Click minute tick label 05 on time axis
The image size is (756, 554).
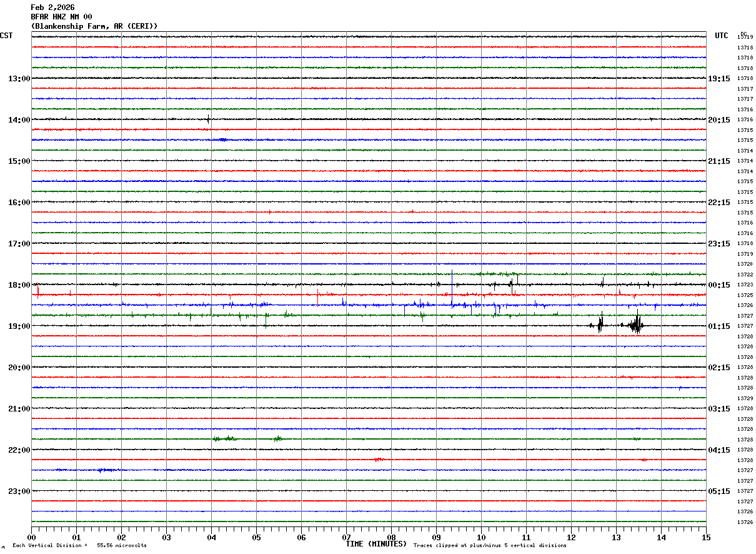click(x=256, y=537)
